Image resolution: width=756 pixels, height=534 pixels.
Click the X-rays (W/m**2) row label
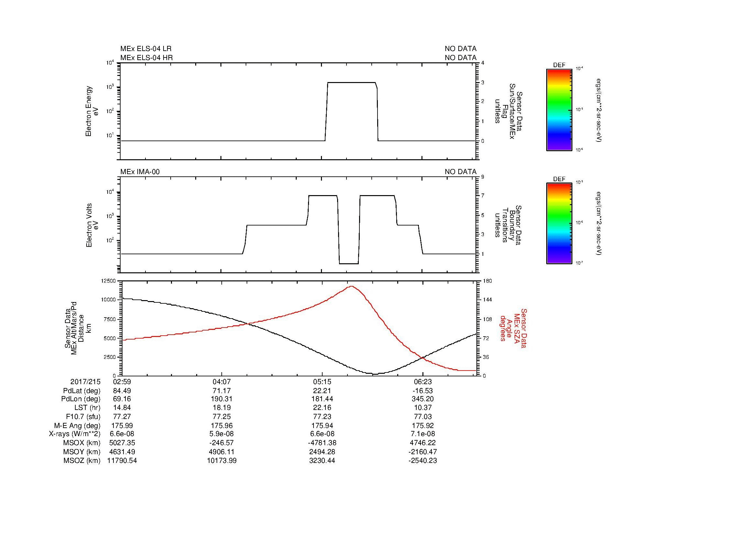click(x=74, y=434)
